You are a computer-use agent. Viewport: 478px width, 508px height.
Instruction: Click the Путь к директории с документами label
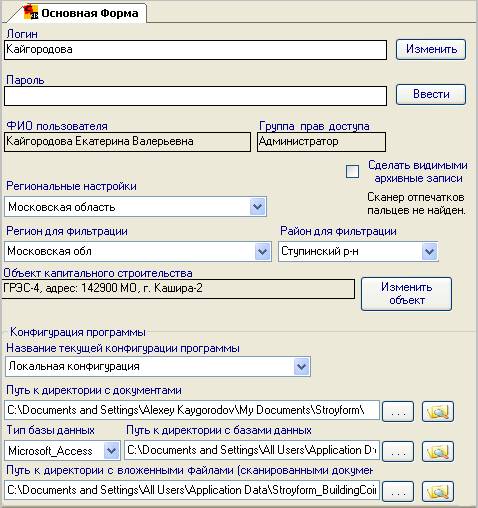94,390
